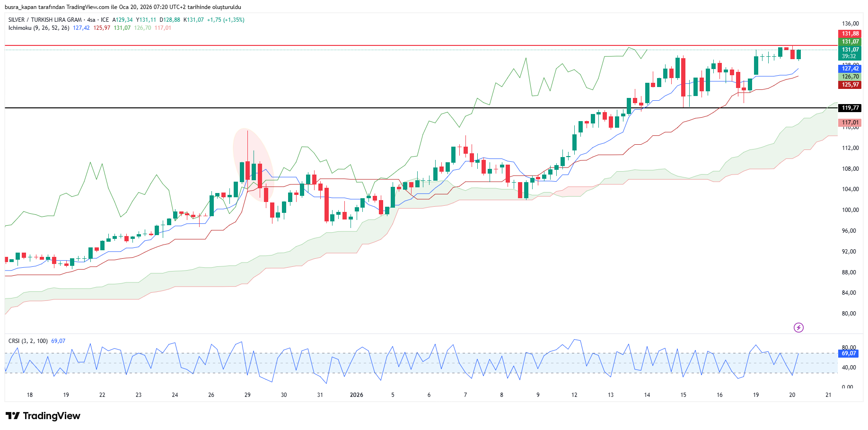The image size is (868, 430).
Task: Click the 39:32 candle countdown label
Action: click(x=849, y=56)
